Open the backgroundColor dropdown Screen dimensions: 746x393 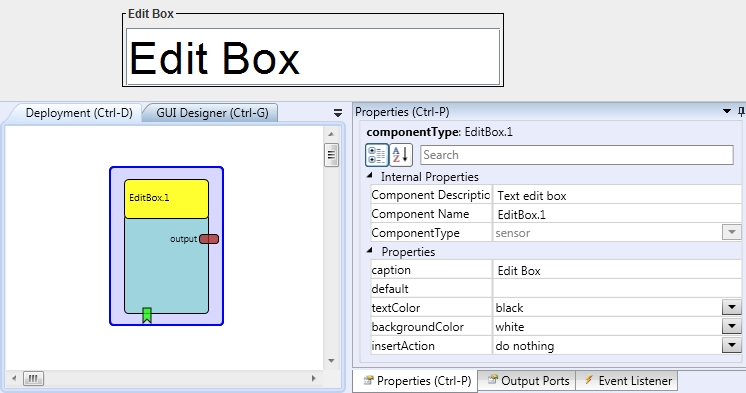tap(732, 326)
